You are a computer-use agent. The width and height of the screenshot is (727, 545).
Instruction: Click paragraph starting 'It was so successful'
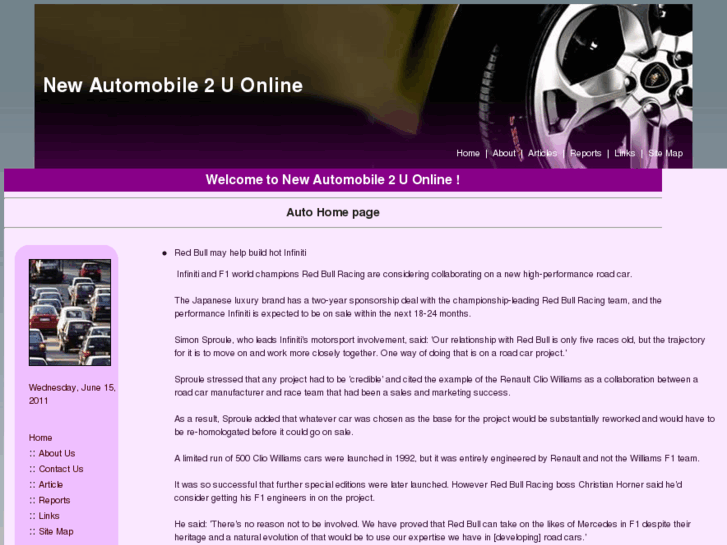coord(428,491)
